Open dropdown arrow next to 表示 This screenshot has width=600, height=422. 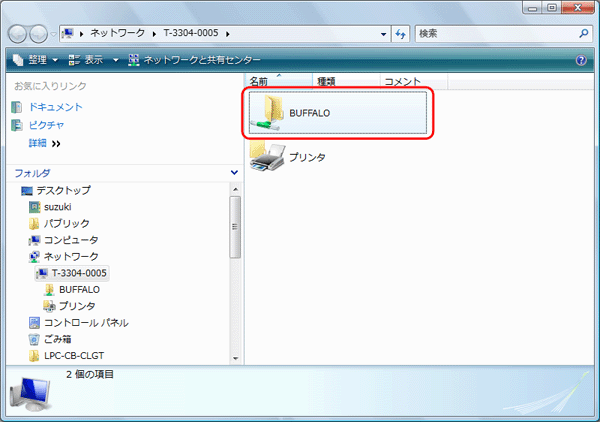tap(116, 60)
